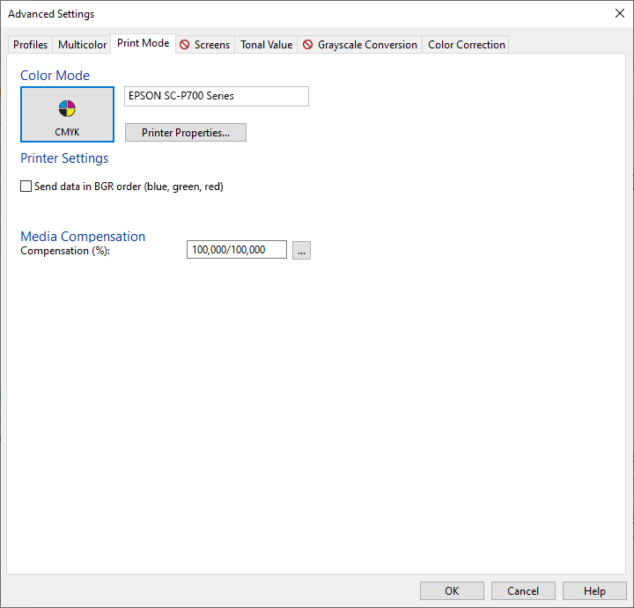This screenshot has height=608, width=634.
Task: Go to the Screens tab label
Action: tap(212, 45)
